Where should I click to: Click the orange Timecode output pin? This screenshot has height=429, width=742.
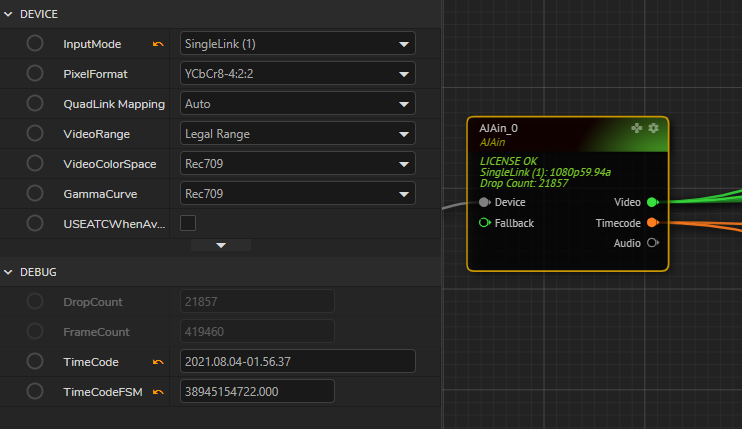pyautogui.click(x=652, y=222)
